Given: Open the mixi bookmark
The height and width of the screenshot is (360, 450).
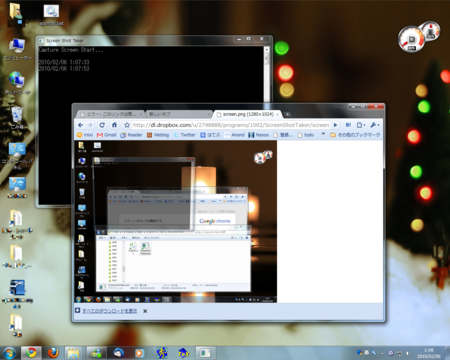Looking at the screenshot, I should coord(85,135).
